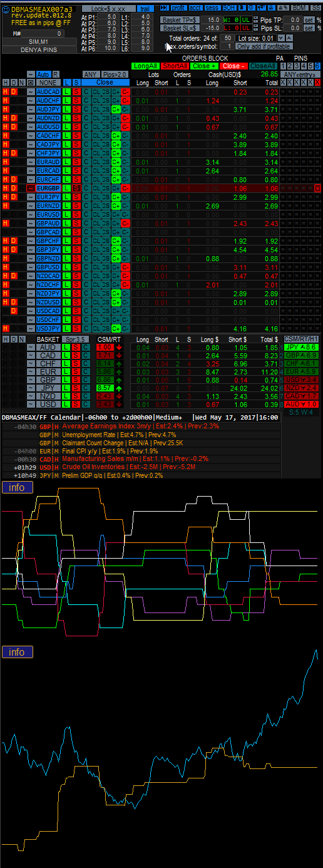Click the green C+ button for AUDJPY
The height and width of the screenshot is (868, 323).
[x=116, y=109]
